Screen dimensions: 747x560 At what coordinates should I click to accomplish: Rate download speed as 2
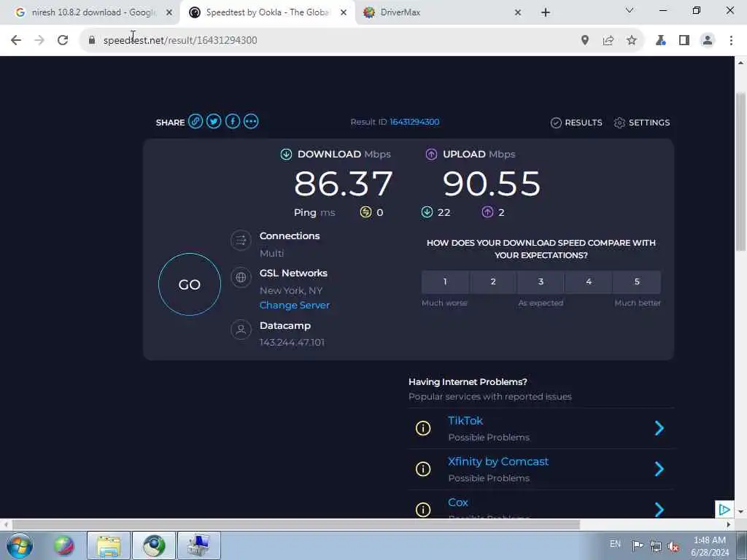[x=493, y=282]
